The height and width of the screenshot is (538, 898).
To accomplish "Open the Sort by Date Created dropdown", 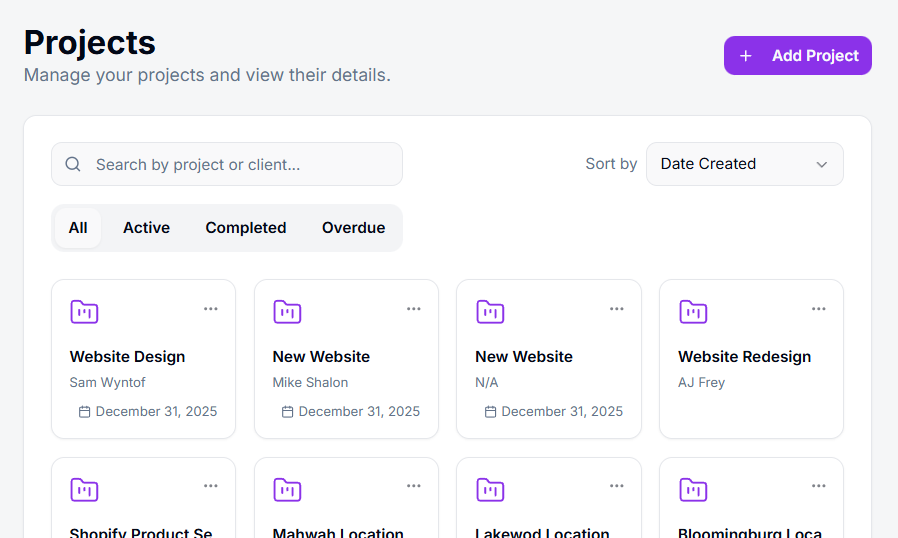I will tap(745, 164).
